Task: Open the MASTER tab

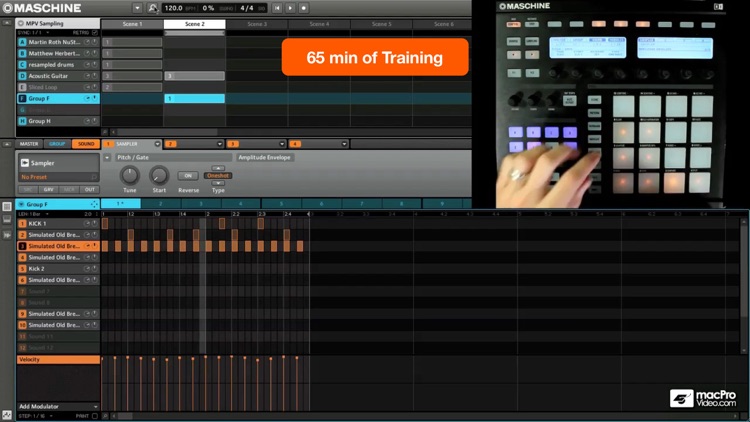Action: pyautogui.click(x=29, y=144)
